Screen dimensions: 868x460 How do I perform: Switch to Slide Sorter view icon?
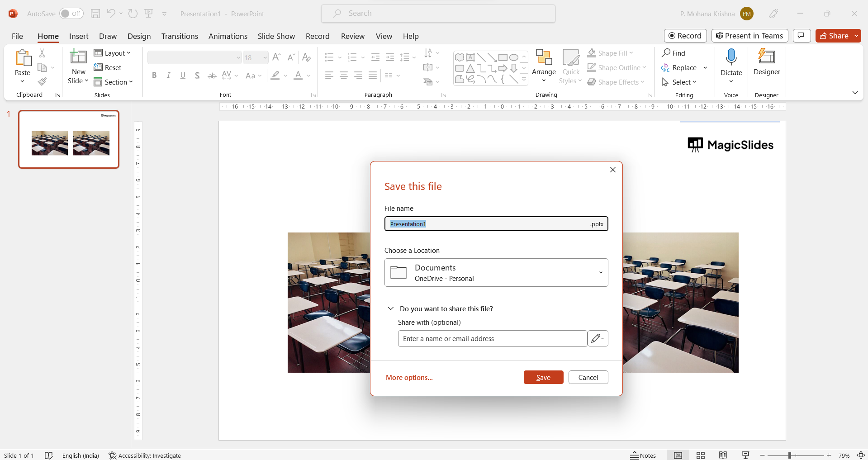[701, 455]
